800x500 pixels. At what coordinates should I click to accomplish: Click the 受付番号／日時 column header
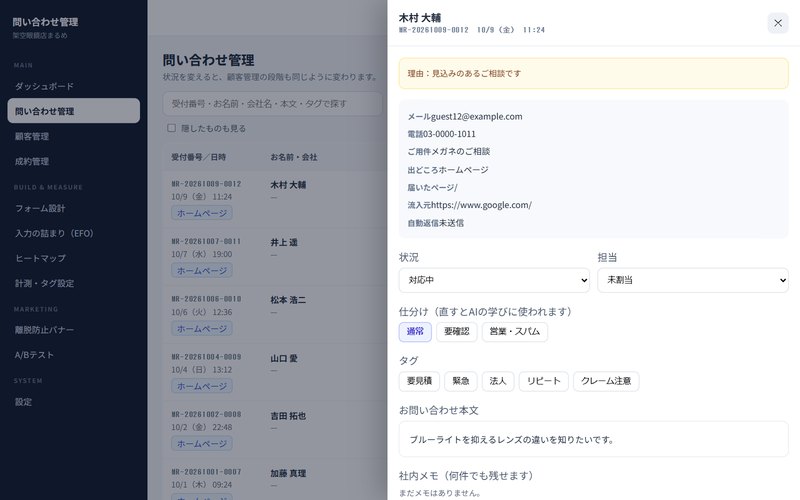198,157
